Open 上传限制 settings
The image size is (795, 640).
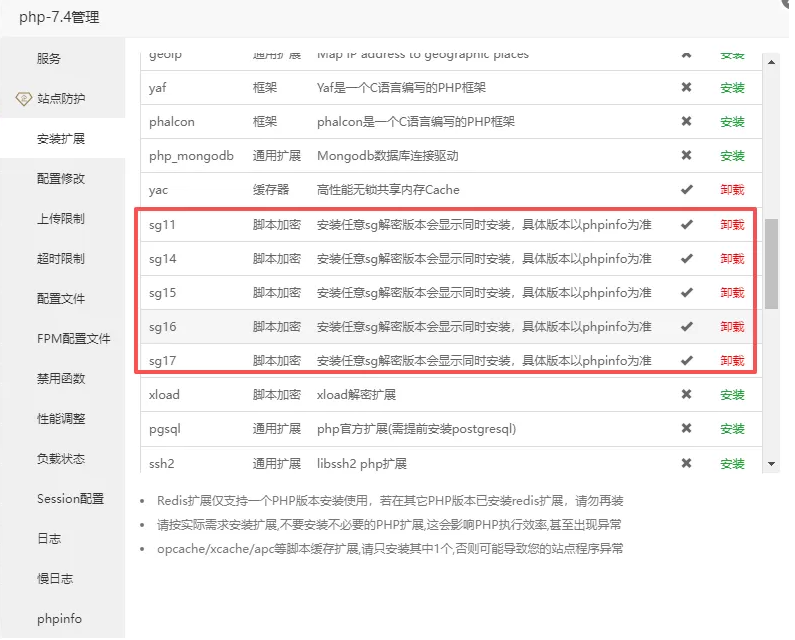(x=61, y=219)
